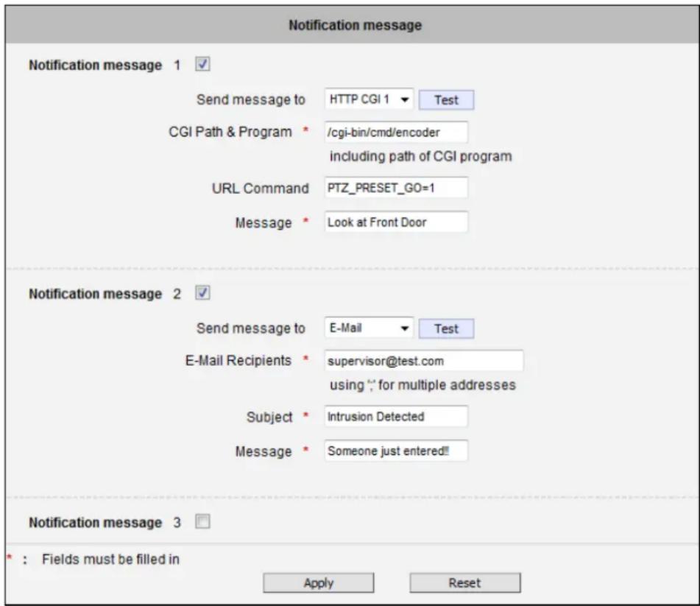Viewport: 700px width, 606px height.
Task: Click the Apply button
Action: coord(318,582)
